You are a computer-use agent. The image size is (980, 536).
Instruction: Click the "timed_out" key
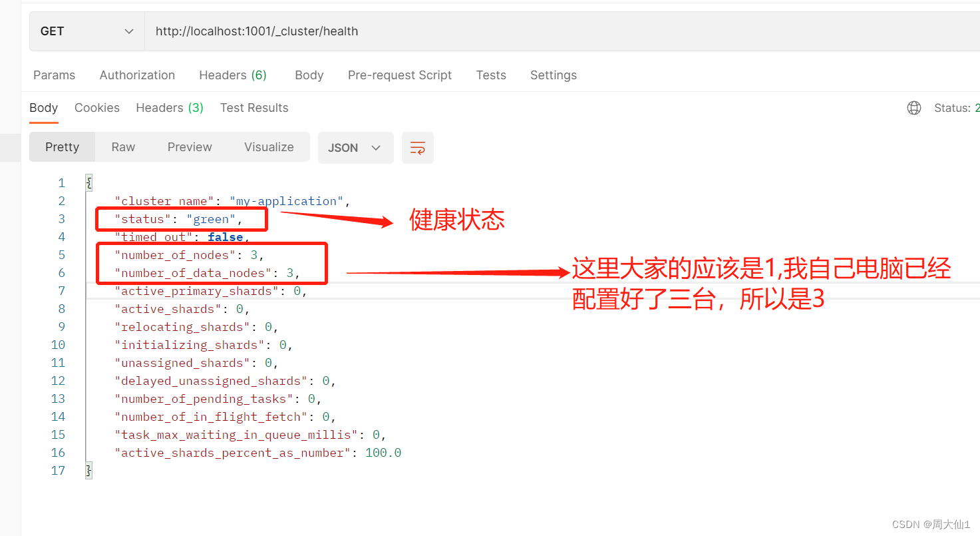coord(155,237)
